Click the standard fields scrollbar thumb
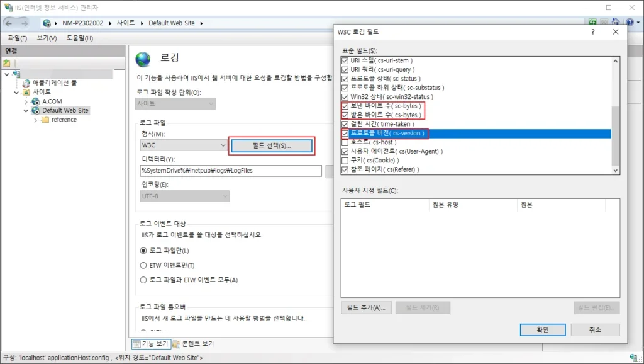The width and height of the screenshot is (644, 364). point(615,136)
